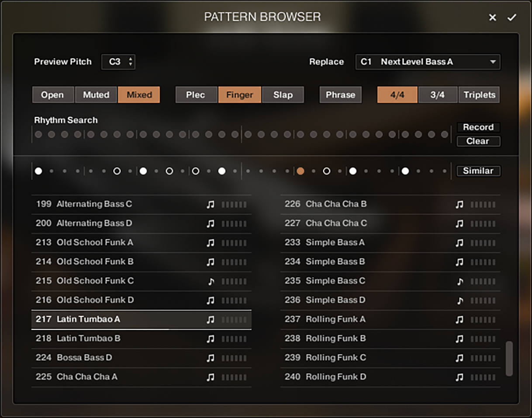Click the note value icon beside Latin Tumbao A

(211, 319)
